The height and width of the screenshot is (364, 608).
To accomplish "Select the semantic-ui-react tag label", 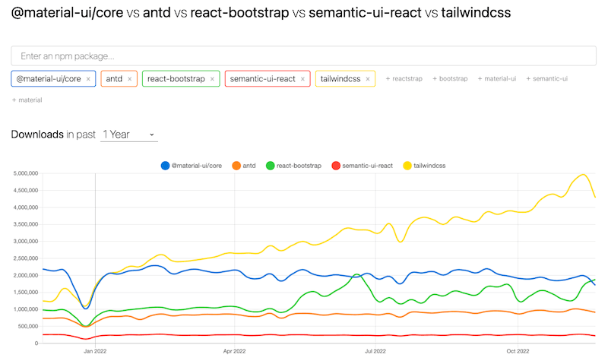I will 262,79.
